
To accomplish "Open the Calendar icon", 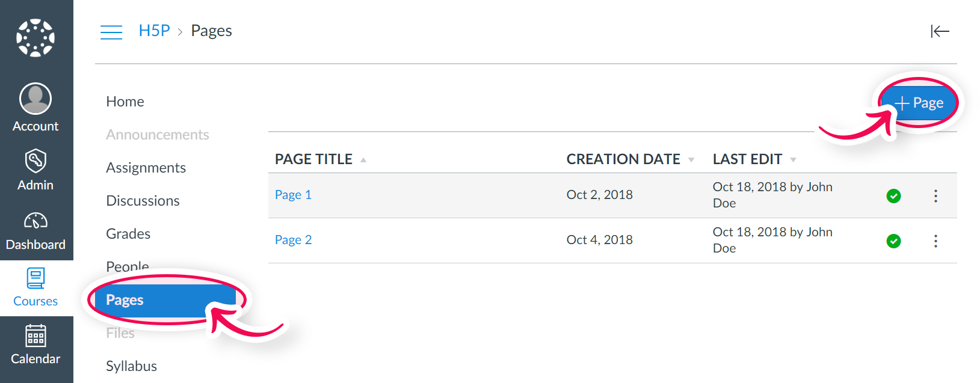I will tap(35, 336).
